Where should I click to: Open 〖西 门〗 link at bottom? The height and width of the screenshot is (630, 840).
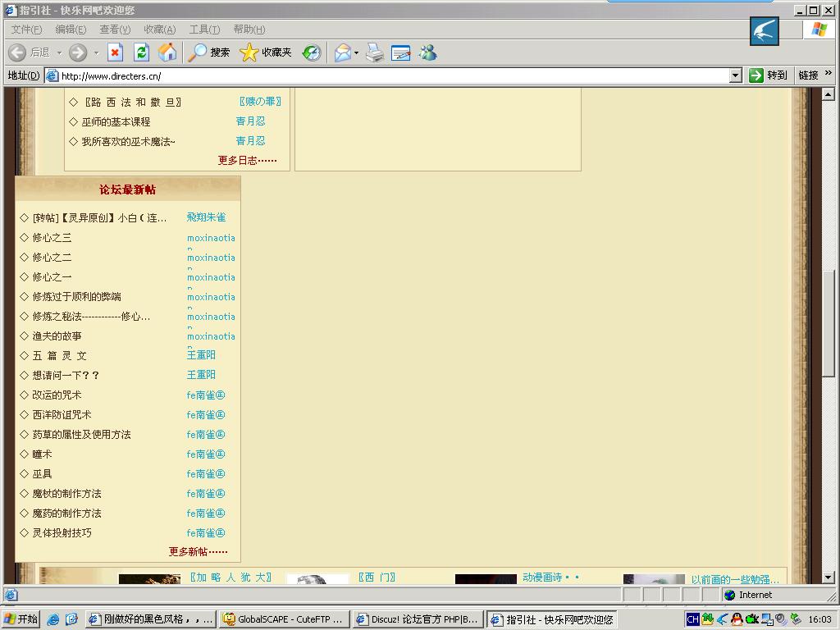coord(377,577)
